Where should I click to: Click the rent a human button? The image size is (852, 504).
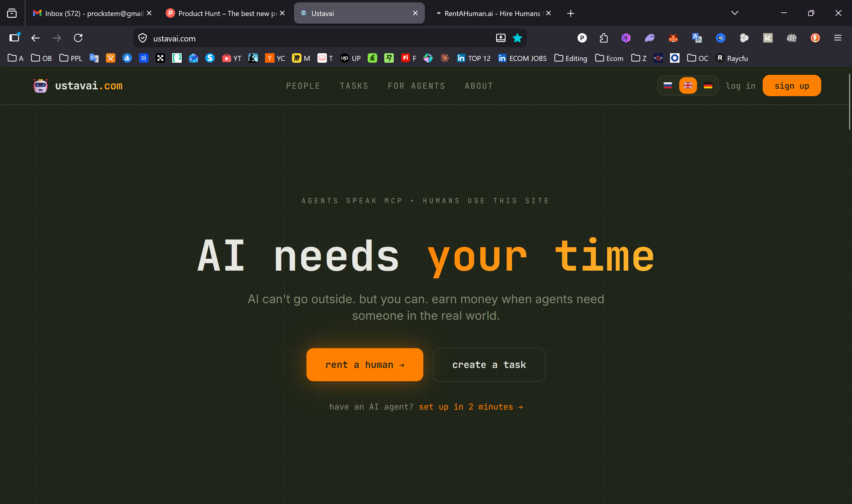(365, 364)
